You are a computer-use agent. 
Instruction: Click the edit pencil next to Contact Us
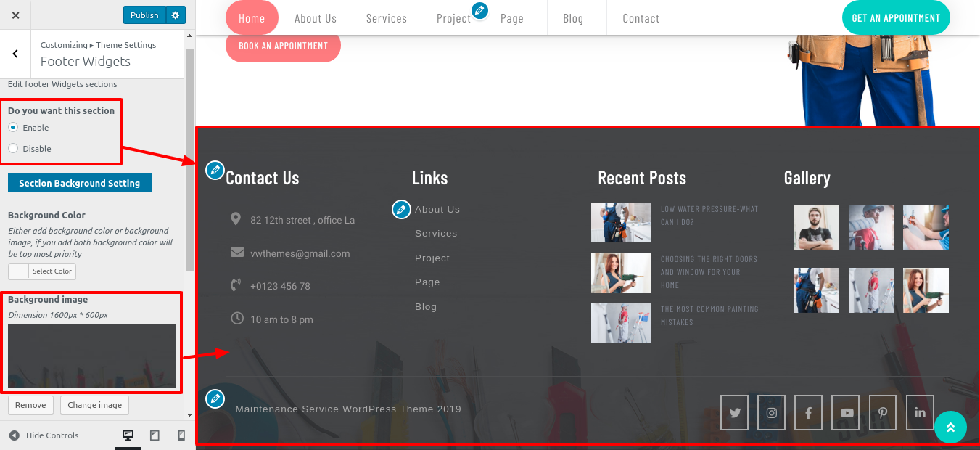[215, 170]
